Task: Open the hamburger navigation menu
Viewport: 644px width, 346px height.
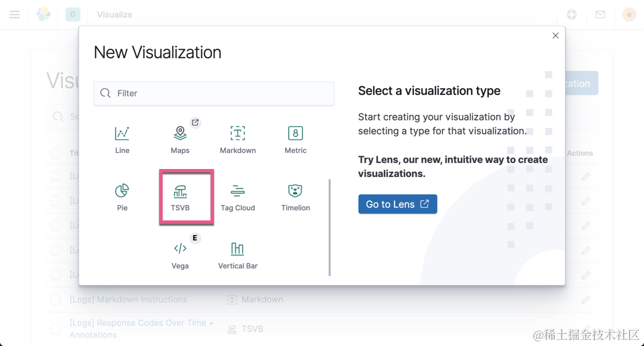Action: pos(14,15)
